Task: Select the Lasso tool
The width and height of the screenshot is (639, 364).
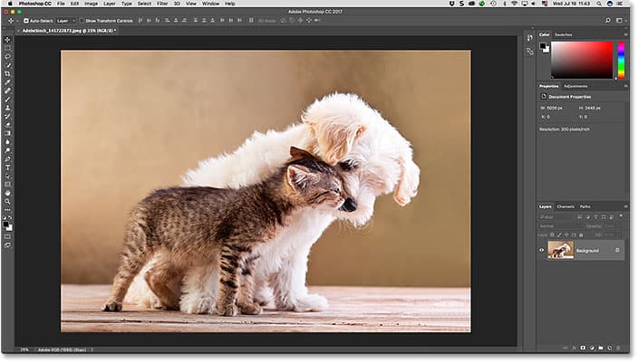Action: 7,56
